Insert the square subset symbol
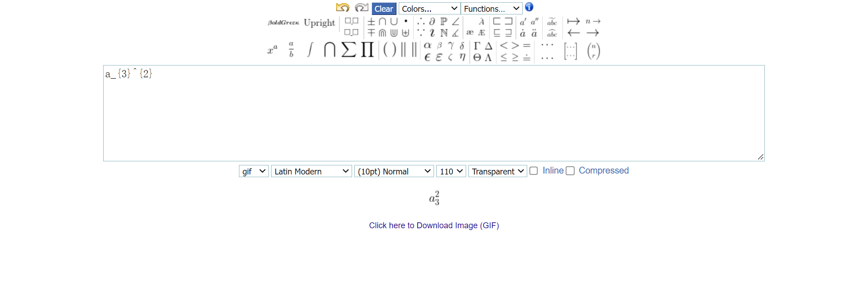The height and width of the screenshot is (282, 868). point(497,21)
